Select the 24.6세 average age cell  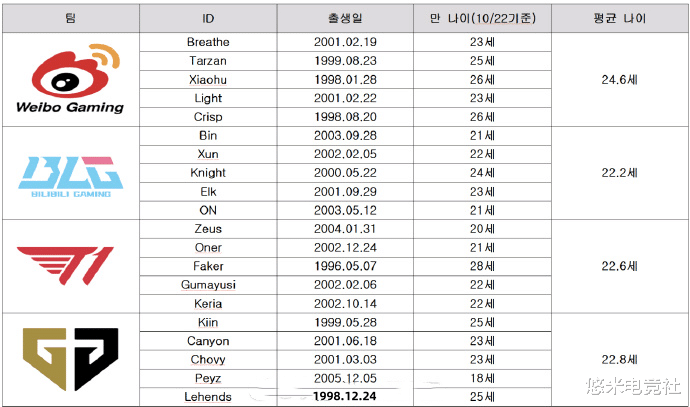click(x=620, y=80)
